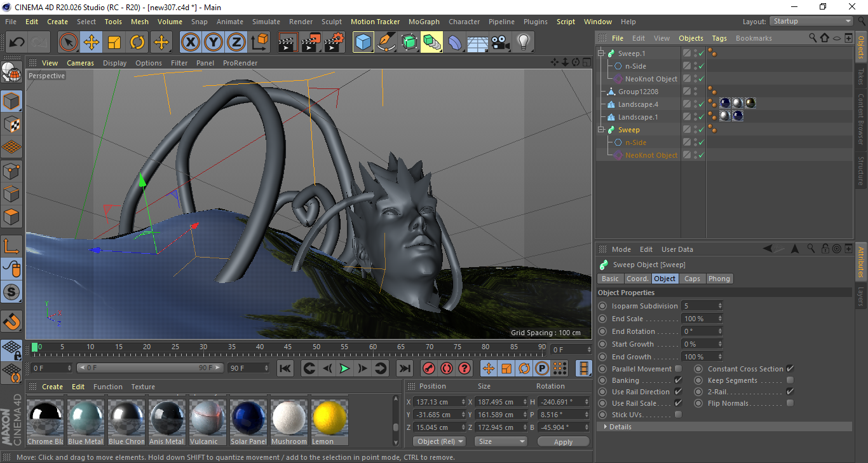Viewport: 868px width, 463px height.
Task: Click Render View clapperboard icon
Action: click(288, 43)
